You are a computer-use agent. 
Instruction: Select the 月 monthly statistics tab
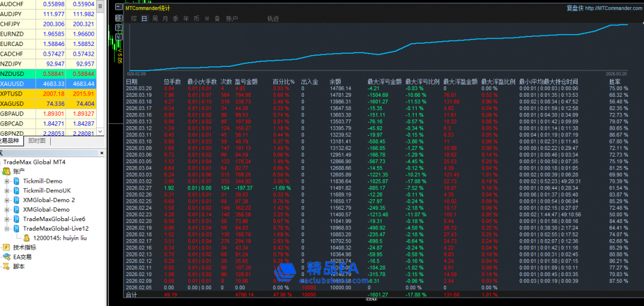(x=165, y=19)
